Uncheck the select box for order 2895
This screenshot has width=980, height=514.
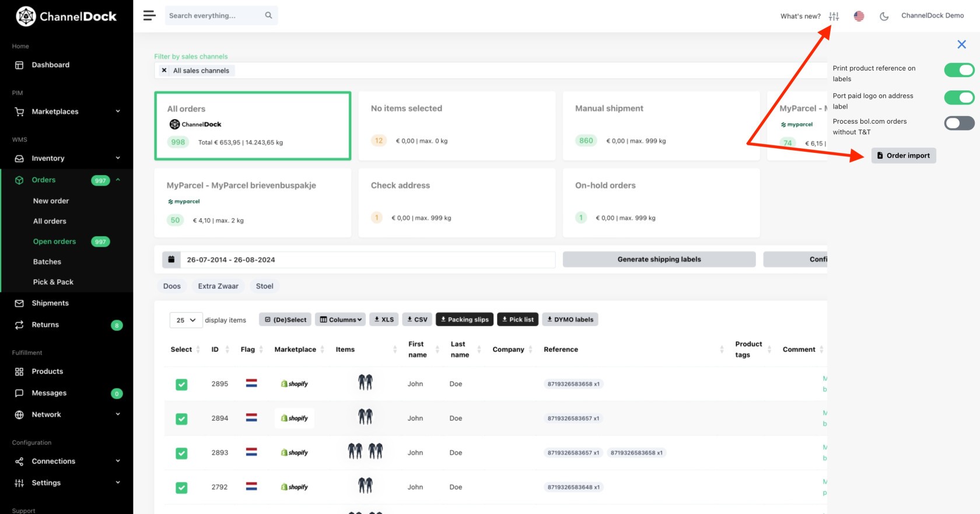pyautogui.click(x=181, y=384)
